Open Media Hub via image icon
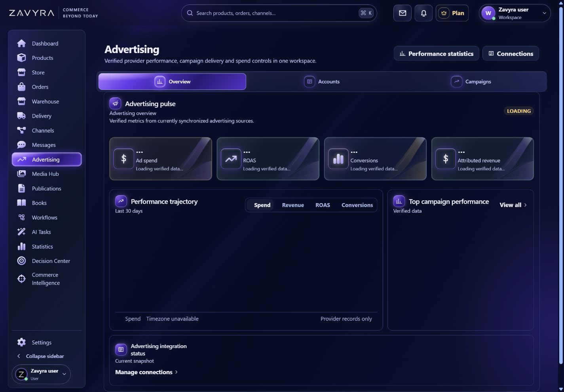564x392 pixels. [22, 174]
